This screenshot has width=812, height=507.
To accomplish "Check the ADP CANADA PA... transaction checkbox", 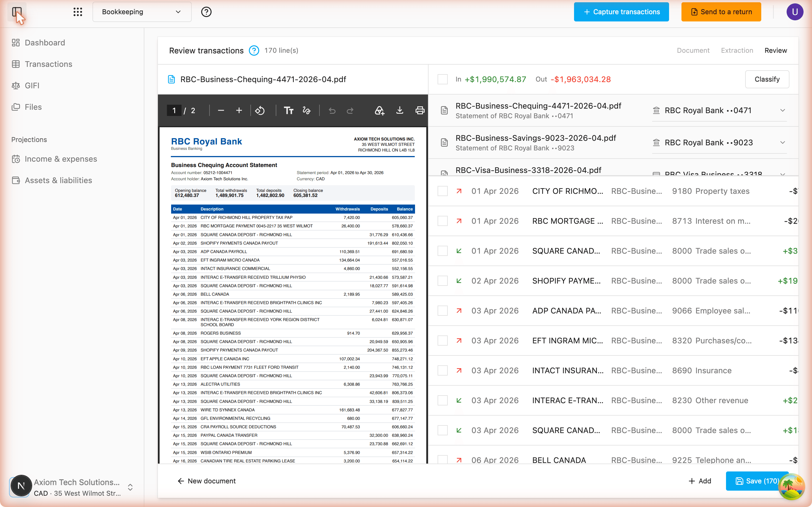I will pos(443,311).
